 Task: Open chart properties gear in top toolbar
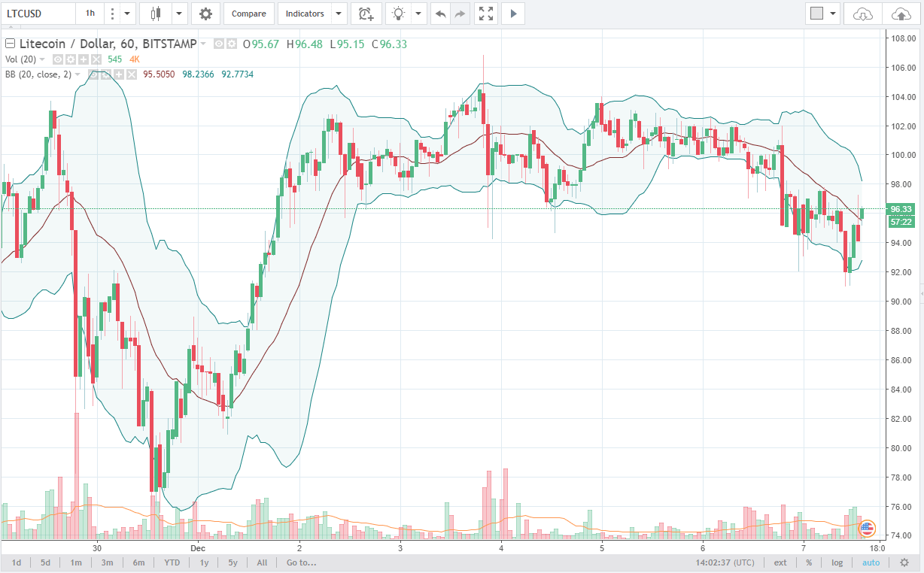(x=205, y=14)
